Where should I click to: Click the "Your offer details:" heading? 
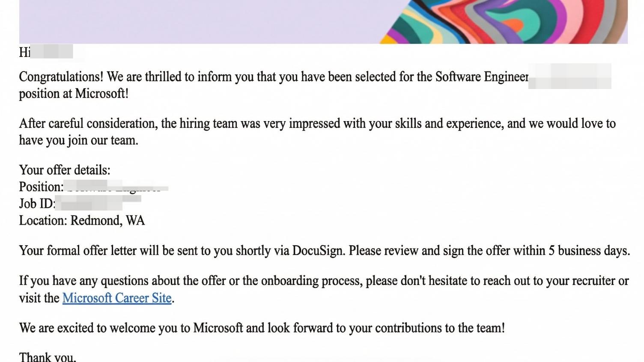(x=65, y=170)
